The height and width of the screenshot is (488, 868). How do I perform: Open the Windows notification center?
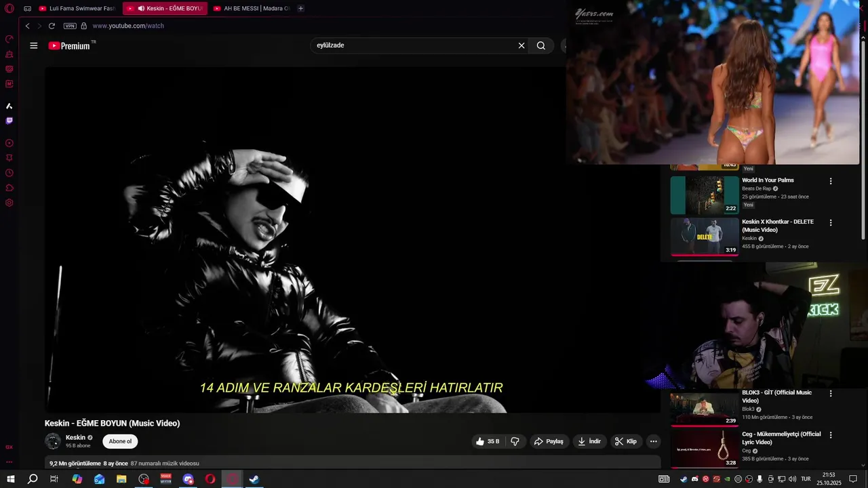coord(853,479)
